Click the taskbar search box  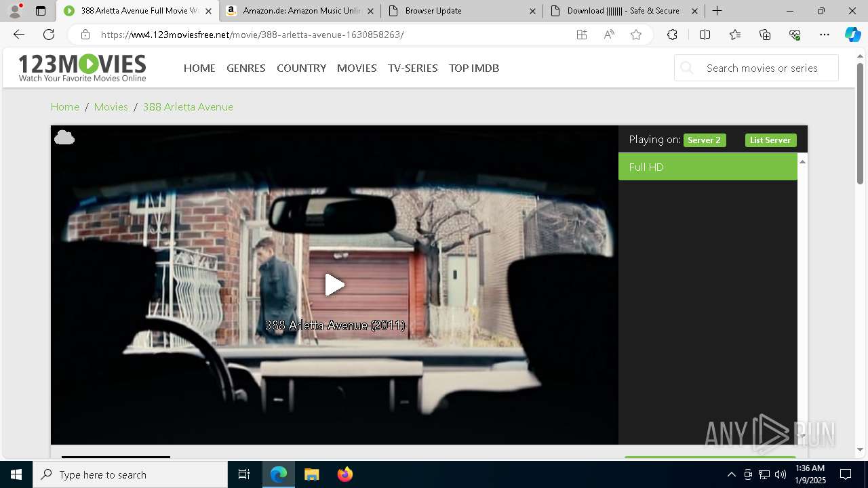(x=130, y=474)
